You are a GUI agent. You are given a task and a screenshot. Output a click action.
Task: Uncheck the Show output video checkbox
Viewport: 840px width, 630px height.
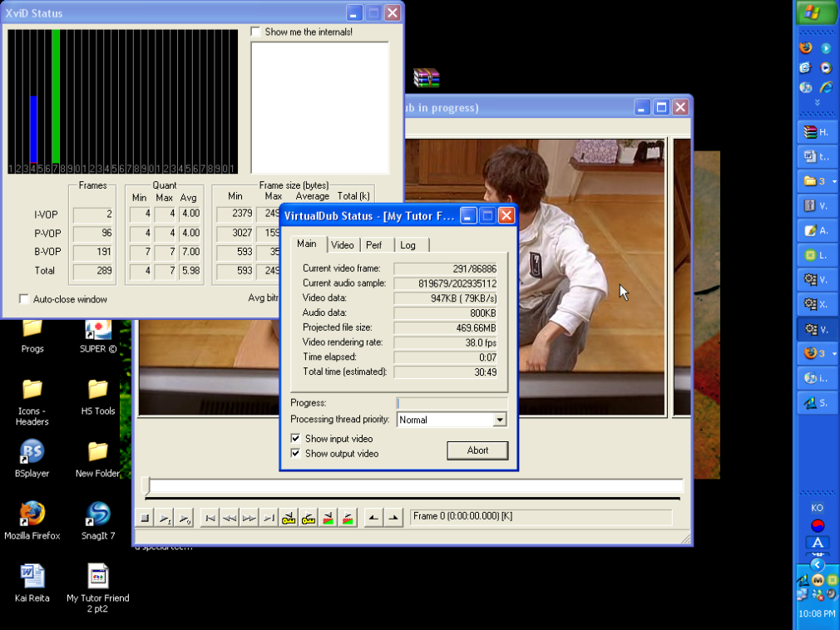pos(295,454)
